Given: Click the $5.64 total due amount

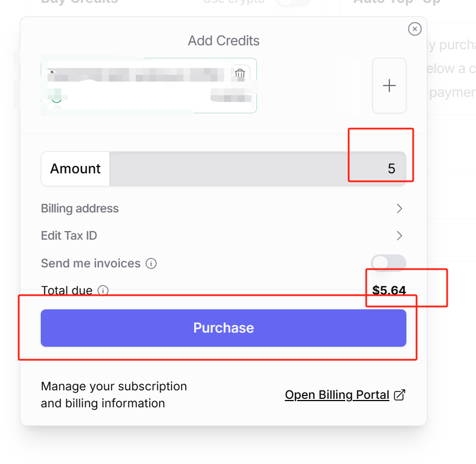Looking at the screenshot, I should 389,291.
